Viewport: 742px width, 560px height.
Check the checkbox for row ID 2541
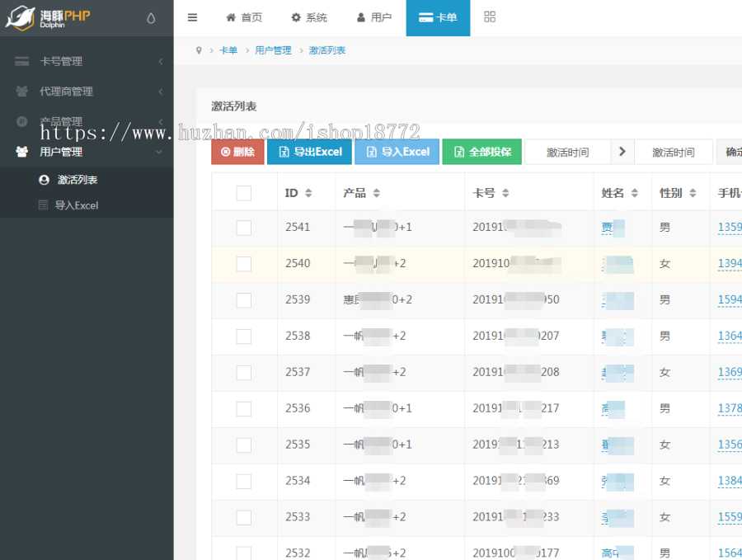pyautogui.click(x=243, y=228)
